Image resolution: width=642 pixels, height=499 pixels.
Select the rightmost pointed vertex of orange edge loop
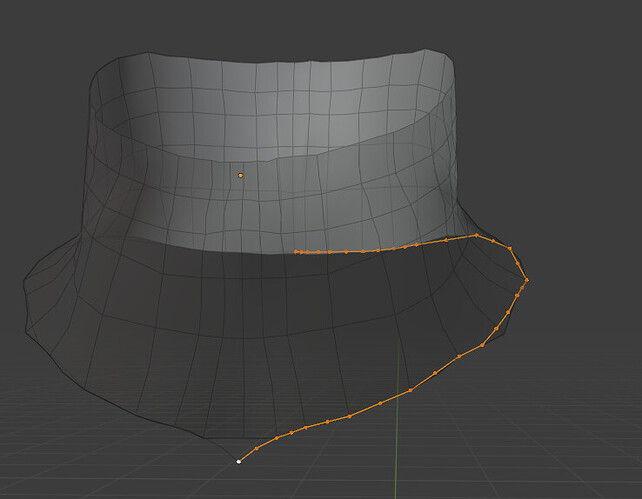(527, 280)
